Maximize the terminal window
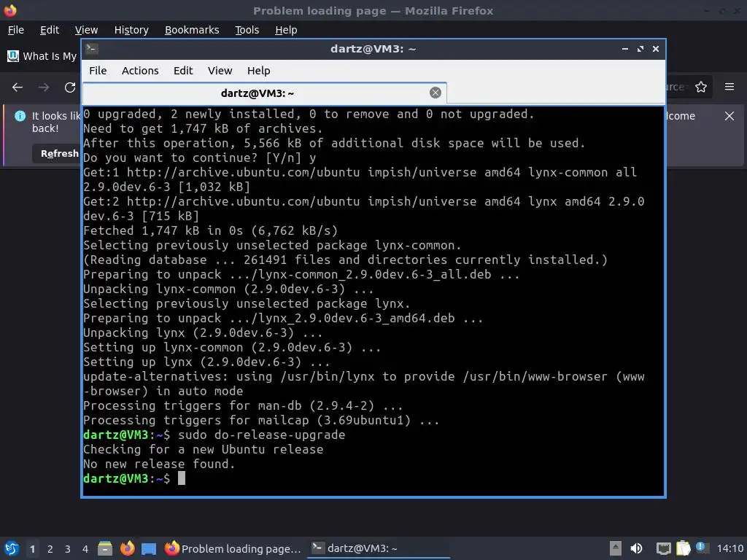The width and height of the screenshot is (747, 560). (x=640, y=49)
